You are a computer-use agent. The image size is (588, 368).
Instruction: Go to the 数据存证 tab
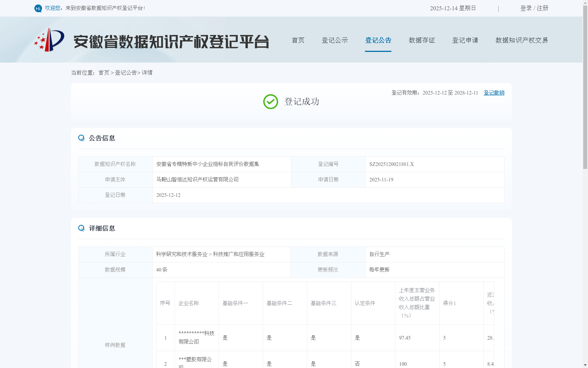click(x=422, y=40)
